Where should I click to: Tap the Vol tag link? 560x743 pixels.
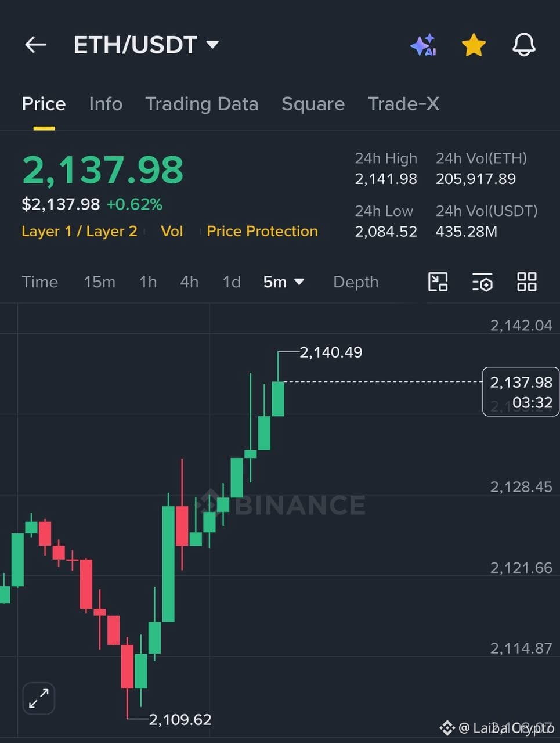[172, 231]
